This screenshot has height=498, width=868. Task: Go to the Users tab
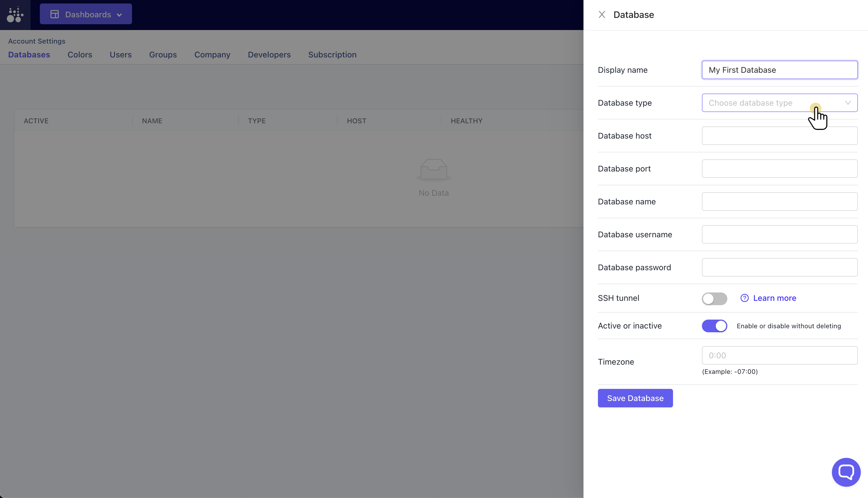pos(120,55)
